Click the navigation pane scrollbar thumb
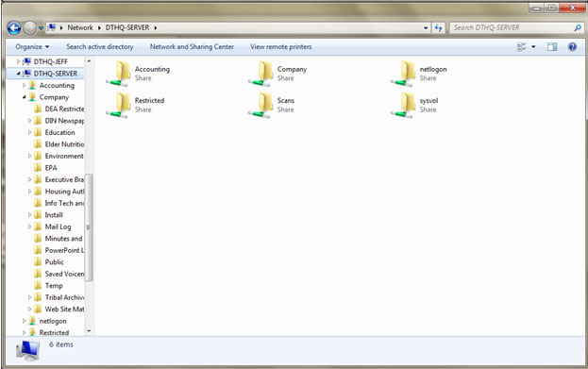Image resolution: width=588 pixels, height=369 pixels. point(89,226)
